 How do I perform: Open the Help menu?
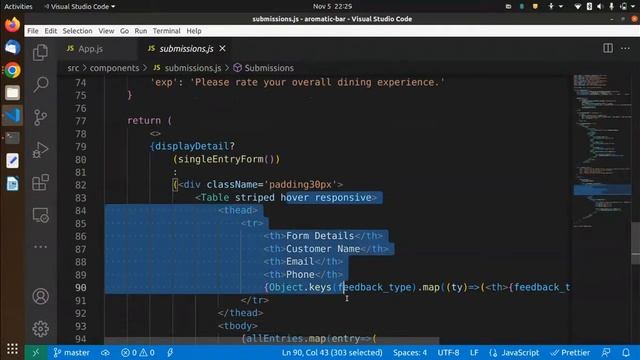click(x=194, y=31)
